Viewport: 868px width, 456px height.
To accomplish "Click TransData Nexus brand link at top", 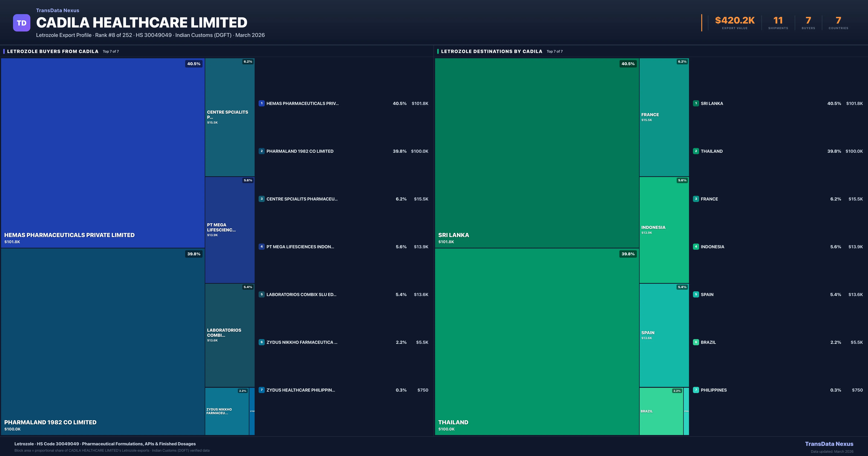I will click(x=58, y=10).
